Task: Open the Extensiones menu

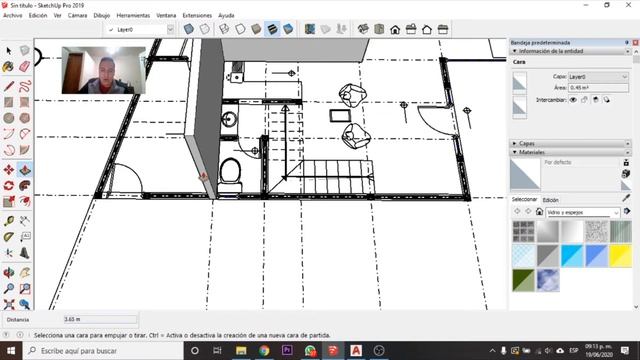Action: pos(197,16)
